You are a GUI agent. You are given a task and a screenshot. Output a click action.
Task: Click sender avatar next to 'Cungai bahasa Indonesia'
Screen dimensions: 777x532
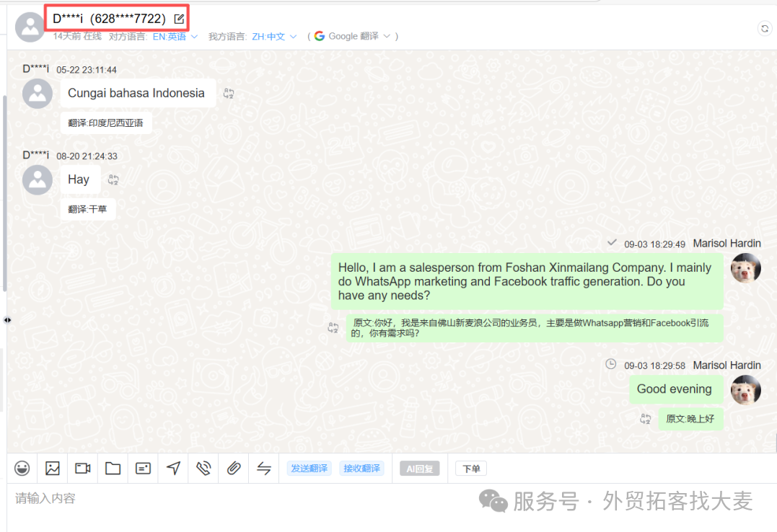(38, 93)
